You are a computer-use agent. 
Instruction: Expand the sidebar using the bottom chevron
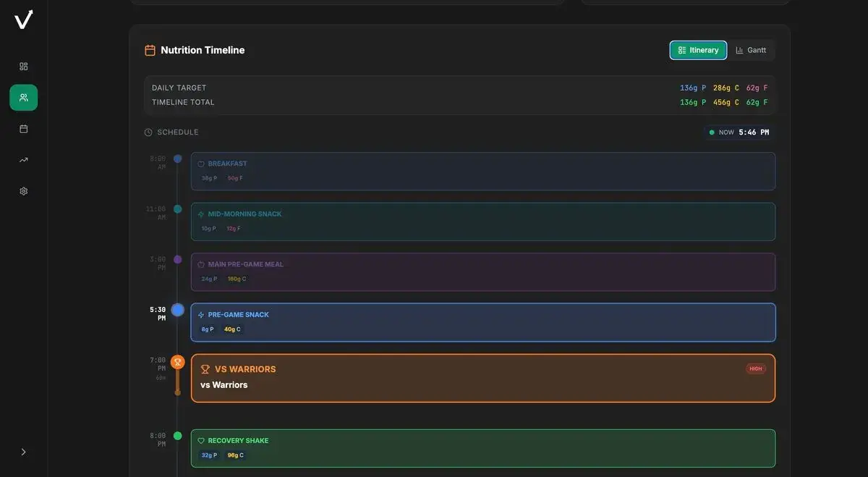point(22,451)
